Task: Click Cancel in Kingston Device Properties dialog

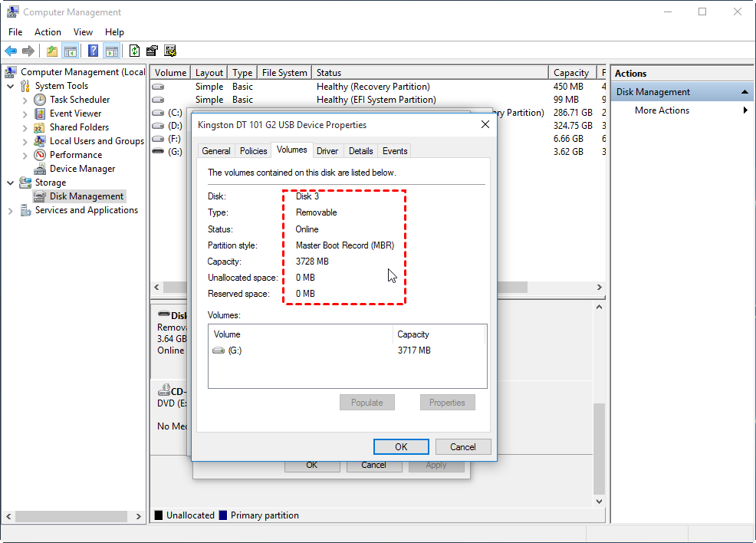Action: (x=463, y=447)
